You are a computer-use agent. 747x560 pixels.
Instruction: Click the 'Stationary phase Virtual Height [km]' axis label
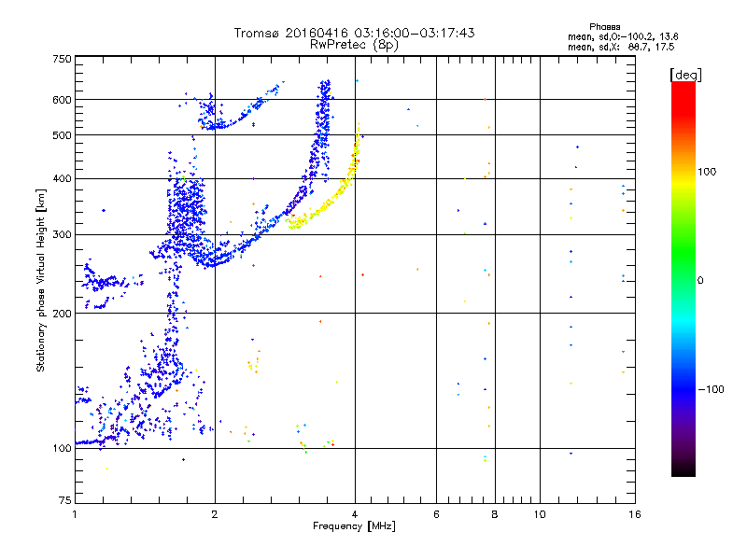coord(41,280)
